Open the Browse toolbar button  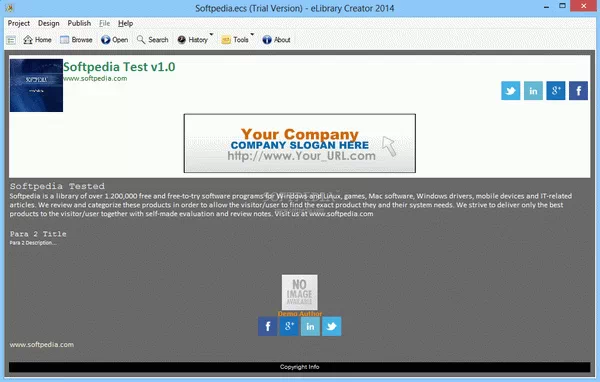(77, 40)
